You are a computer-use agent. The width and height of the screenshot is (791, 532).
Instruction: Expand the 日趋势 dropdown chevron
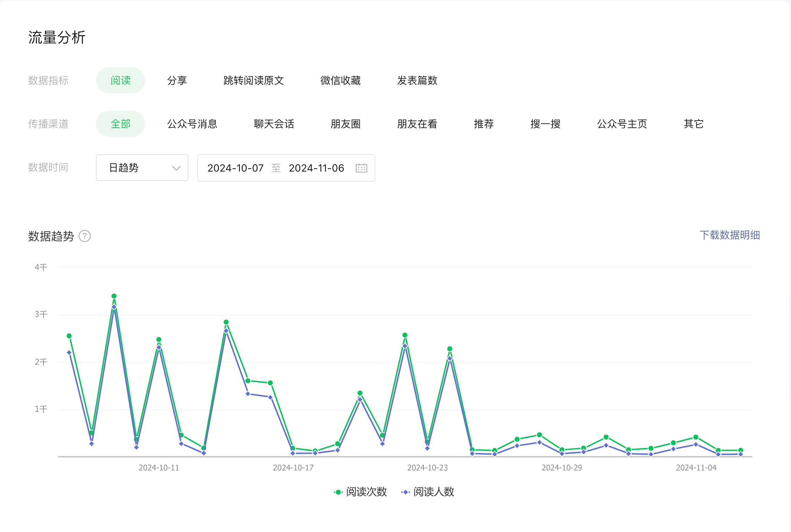(x=176, y=168)
